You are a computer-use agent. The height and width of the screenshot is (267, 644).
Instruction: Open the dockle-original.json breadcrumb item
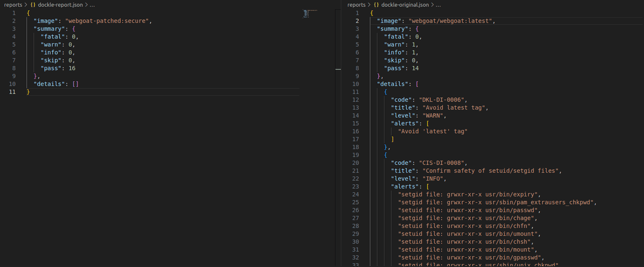(x=404, y=4)
